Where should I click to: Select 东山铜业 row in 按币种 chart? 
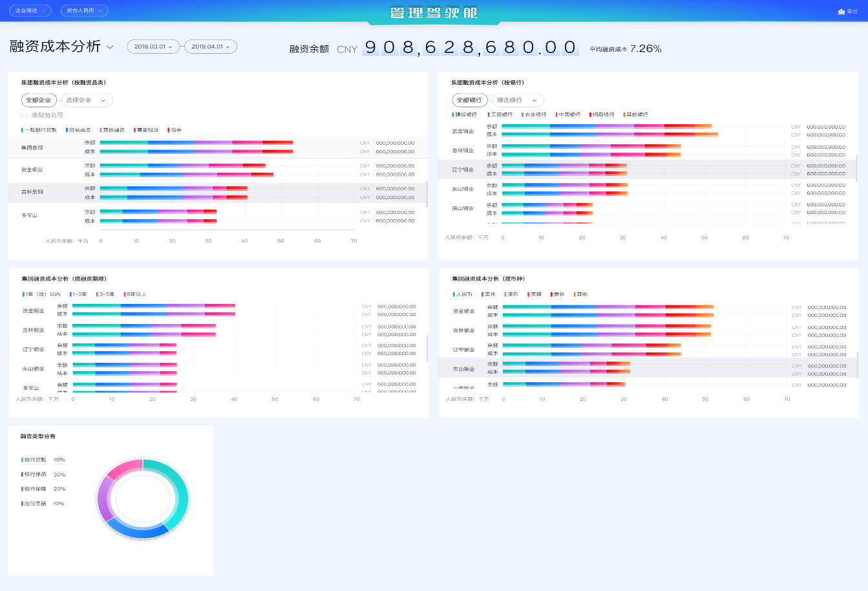click(648, 369)
